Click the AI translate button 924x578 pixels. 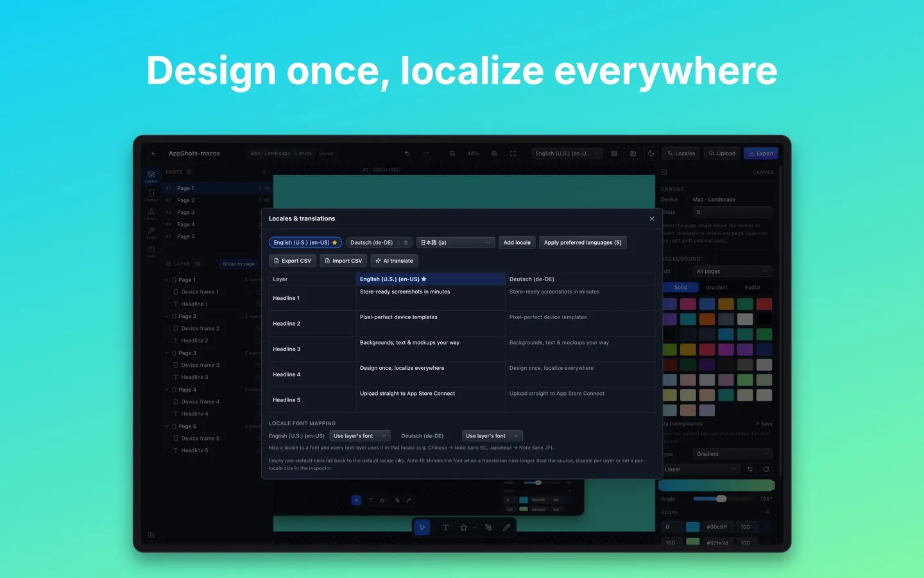pos(395,261)
